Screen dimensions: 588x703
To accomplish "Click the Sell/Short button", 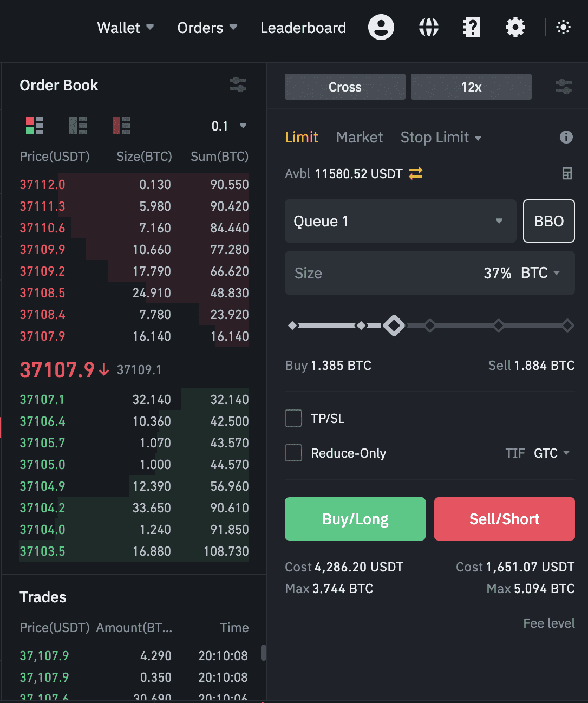I will click(505, 519).
